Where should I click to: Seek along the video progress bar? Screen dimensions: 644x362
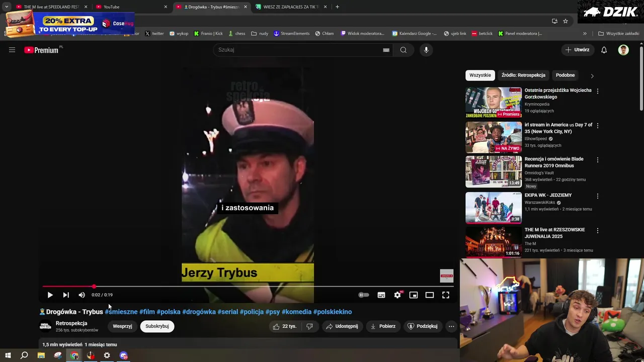(x=248, y=286)
